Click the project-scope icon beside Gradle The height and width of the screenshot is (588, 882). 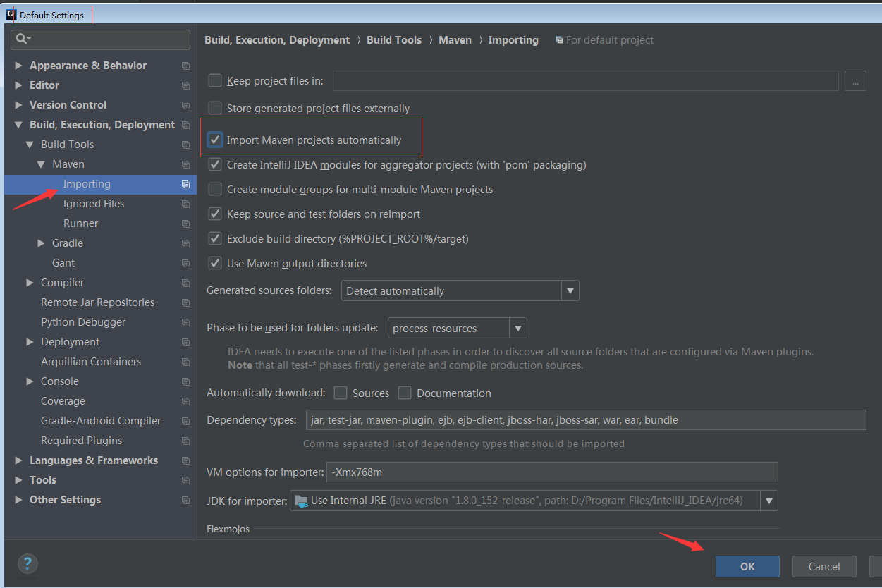pyautogui.click(x=185, y=243)
